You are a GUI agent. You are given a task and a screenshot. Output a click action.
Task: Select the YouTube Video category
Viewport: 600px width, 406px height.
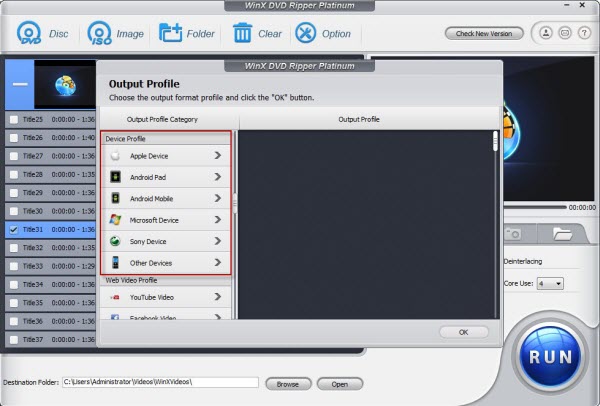click(x=166, y=297)
